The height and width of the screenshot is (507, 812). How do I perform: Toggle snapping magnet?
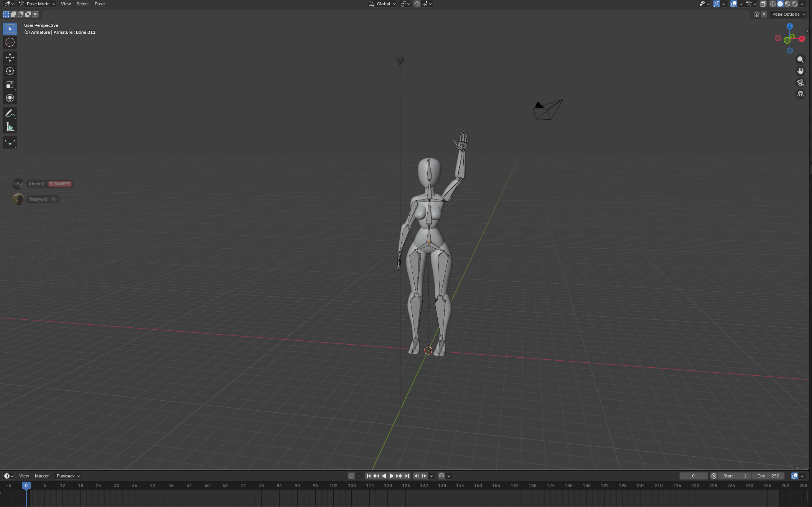pos(417,4)
